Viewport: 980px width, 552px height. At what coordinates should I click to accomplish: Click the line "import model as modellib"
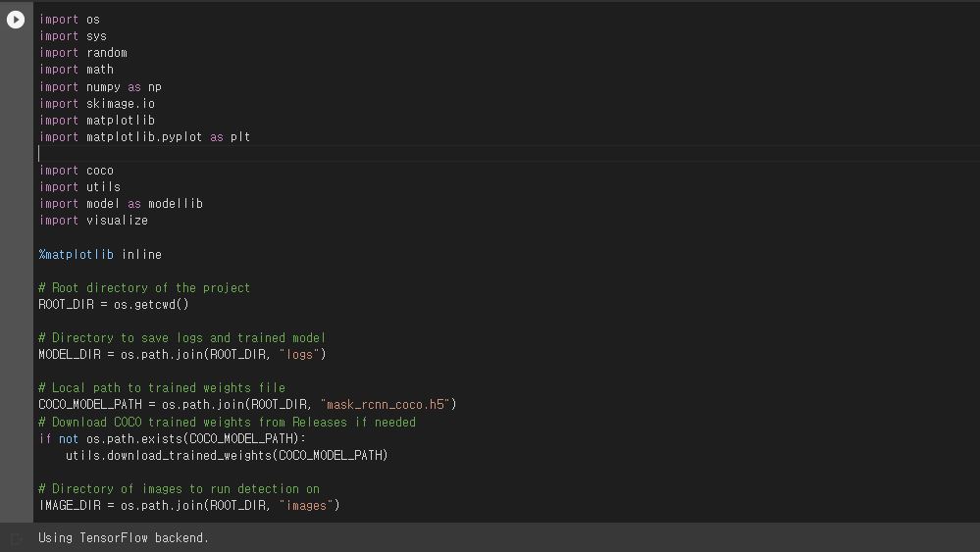coord(121,204)
